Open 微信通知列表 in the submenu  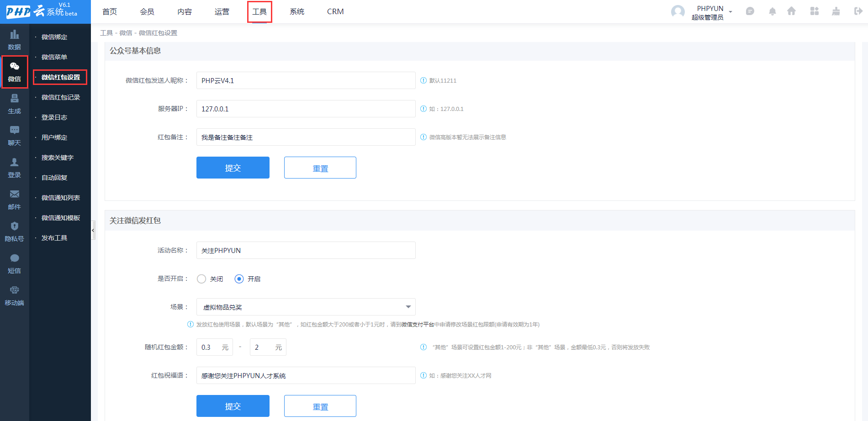click(61, 198)
